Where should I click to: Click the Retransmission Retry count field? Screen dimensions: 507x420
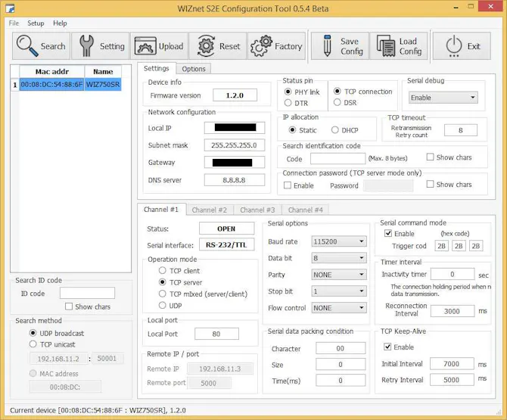click(x=460, y=130)
